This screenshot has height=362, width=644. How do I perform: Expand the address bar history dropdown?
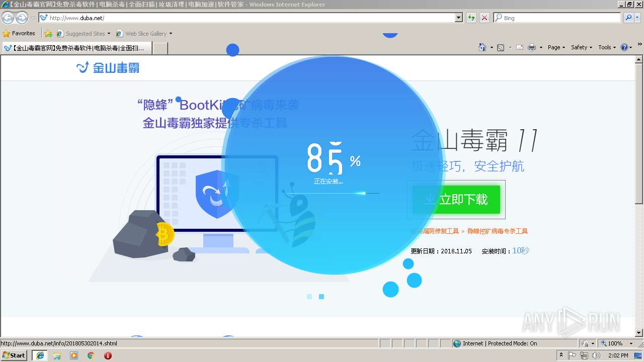tap(458, 18)
